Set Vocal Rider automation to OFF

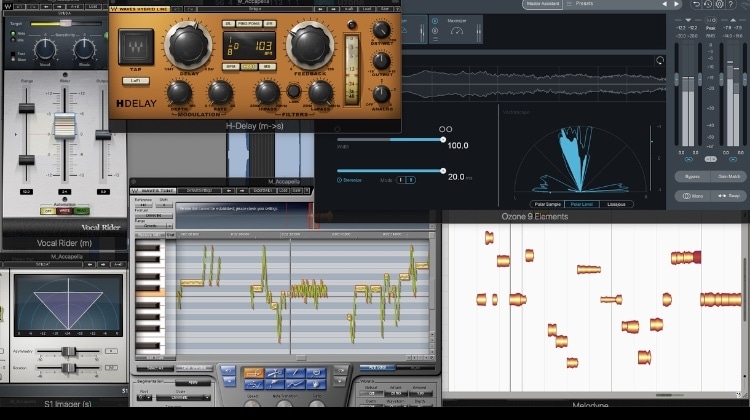(48, 211)
